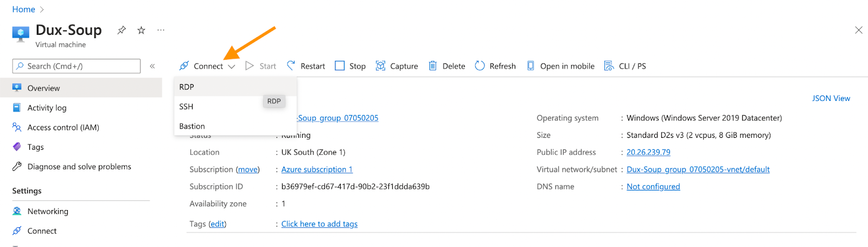Click the Restart icon in toolbar

tap(291, 66)
